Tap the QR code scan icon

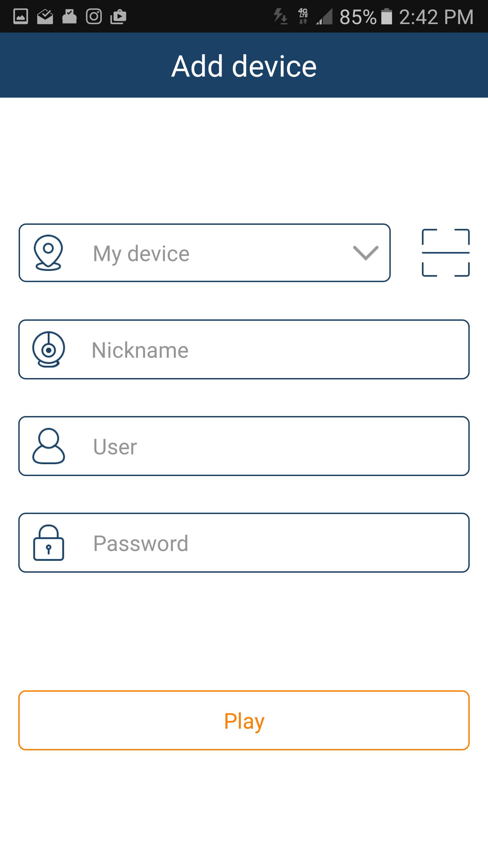pos(446,253)
